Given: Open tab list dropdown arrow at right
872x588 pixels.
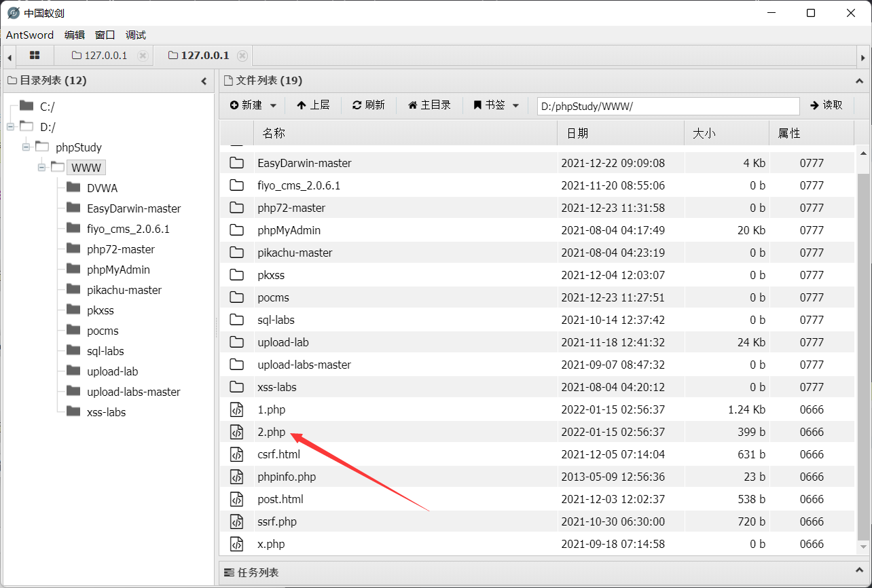Looking at the screenshot, I should 862,57.
